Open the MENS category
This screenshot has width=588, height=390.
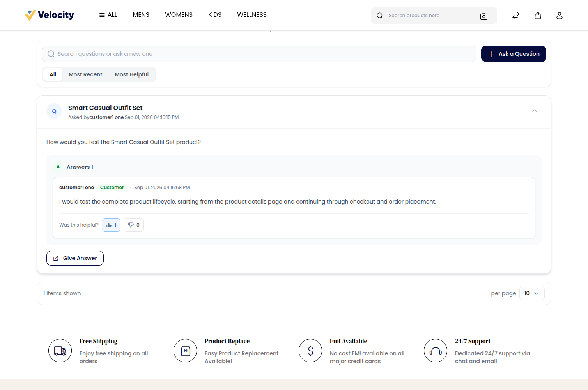point(141,15)
